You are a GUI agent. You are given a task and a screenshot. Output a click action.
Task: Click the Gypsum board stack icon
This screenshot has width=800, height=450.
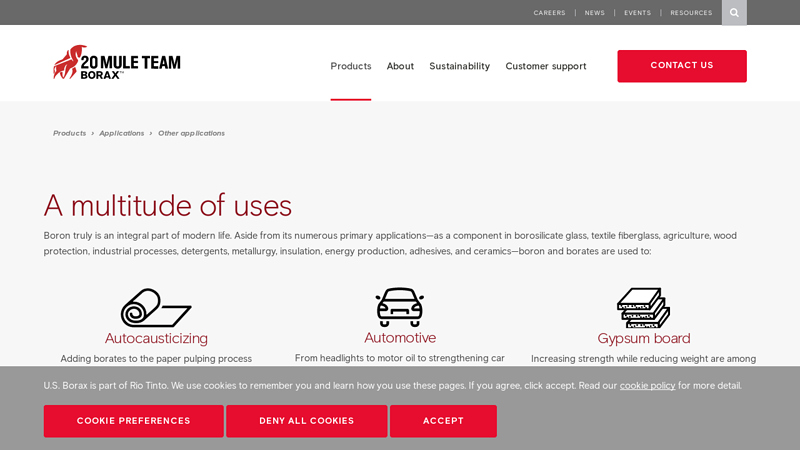click(x=643, y=307)
